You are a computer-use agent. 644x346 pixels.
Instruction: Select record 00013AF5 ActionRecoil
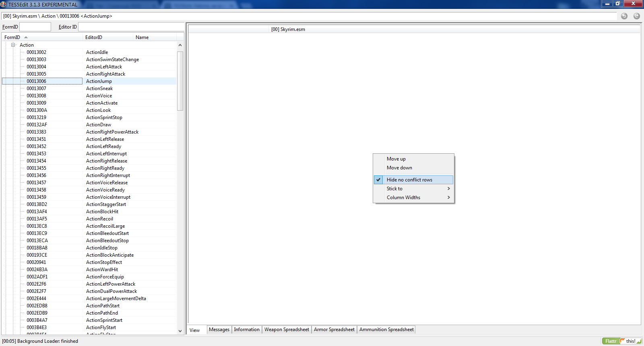point(89,219)
